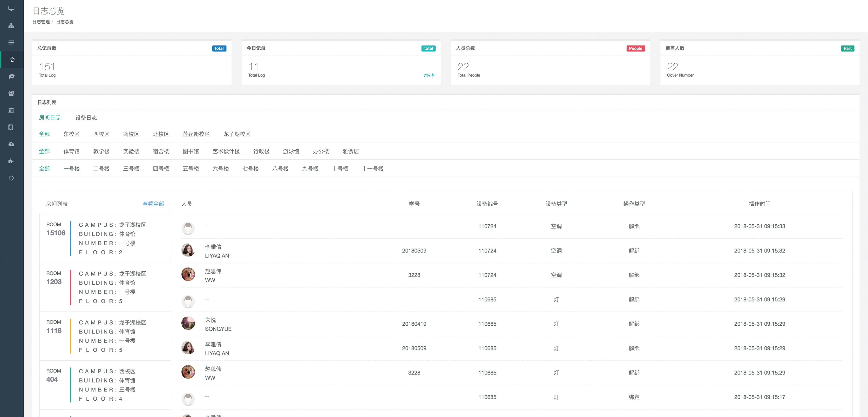Click 查看全部 link in room list
Viewport: 868px width, 417px height.
point(153,204)
